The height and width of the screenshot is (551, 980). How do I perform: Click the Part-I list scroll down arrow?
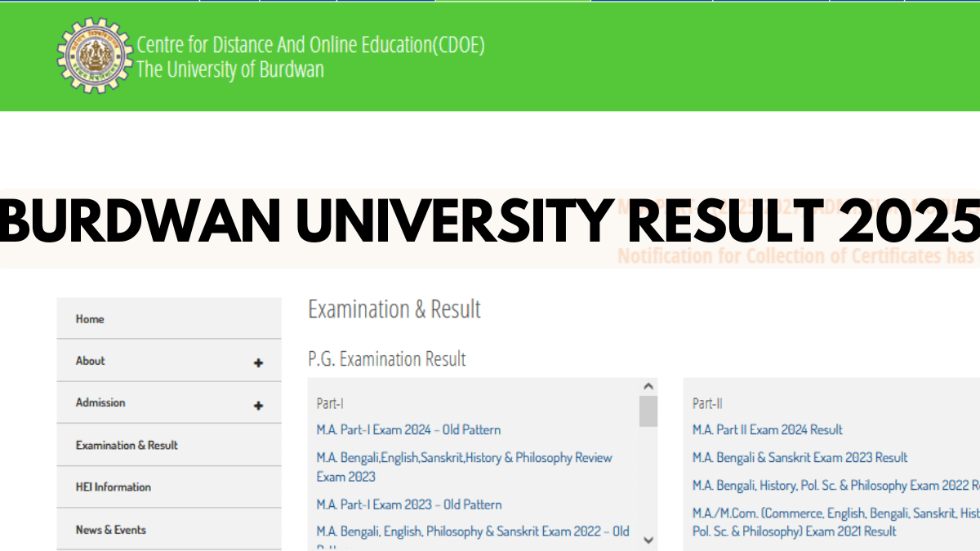(648, 540)
